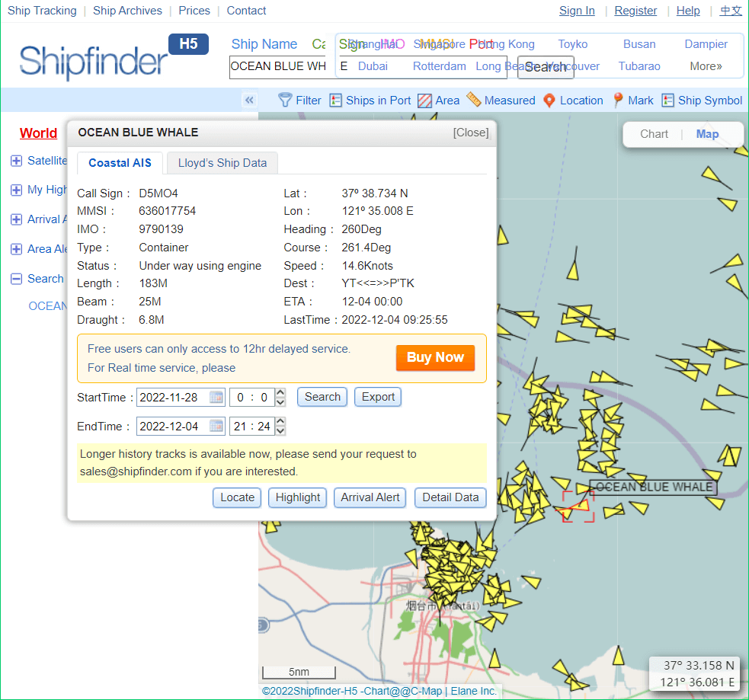
Task: Switch language to Chinese
Action: point(731,11)
